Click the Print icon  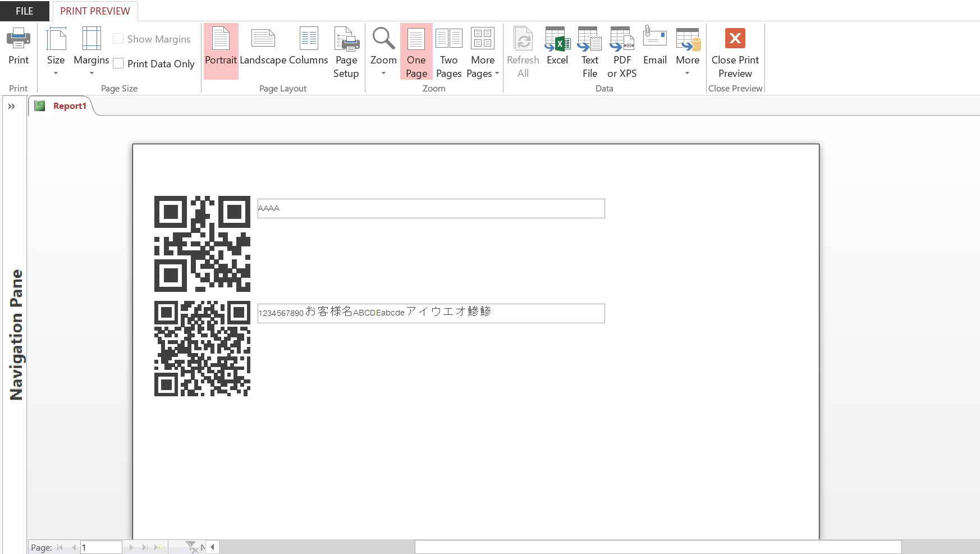[x=19, y=47]
